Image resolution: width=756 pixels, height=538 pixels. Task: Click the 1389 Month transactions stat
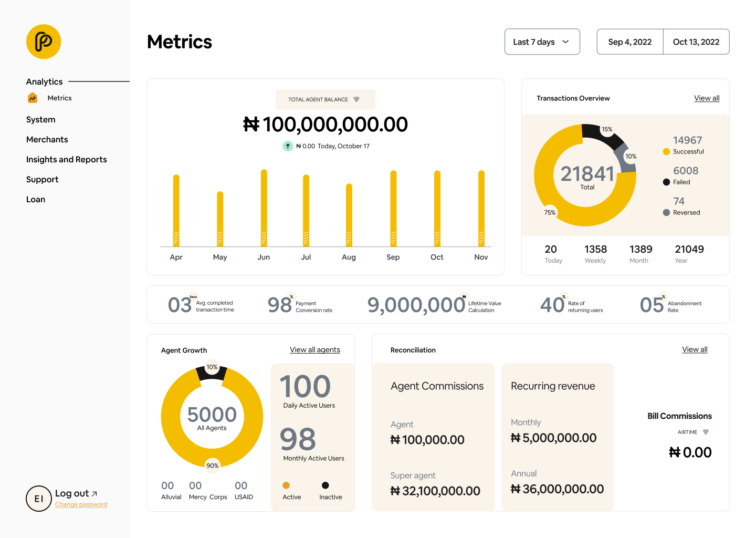pos(641,254)
